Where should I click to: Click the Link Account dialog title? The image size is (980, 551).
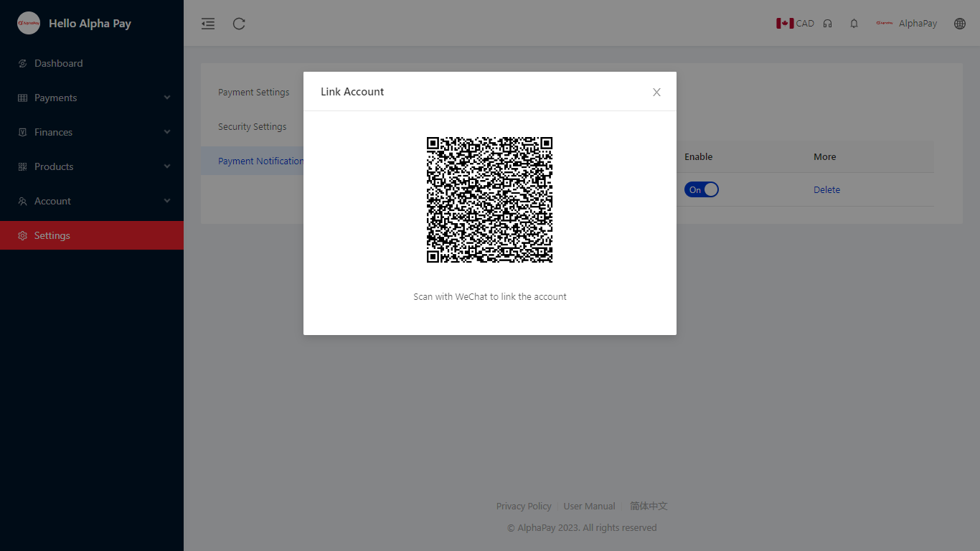[352, 92]
